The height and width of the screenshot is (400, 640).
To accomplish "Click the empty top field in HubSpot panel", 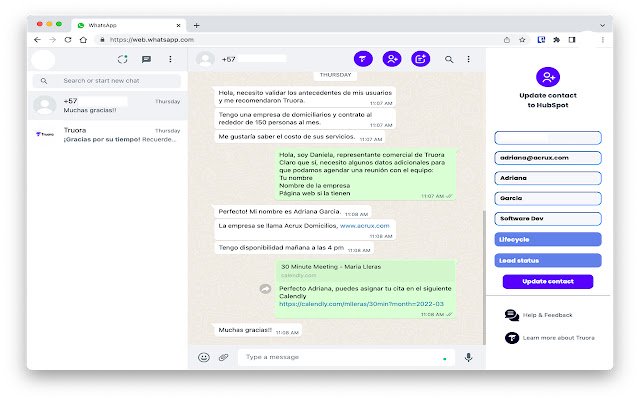I will coord(548,138).
